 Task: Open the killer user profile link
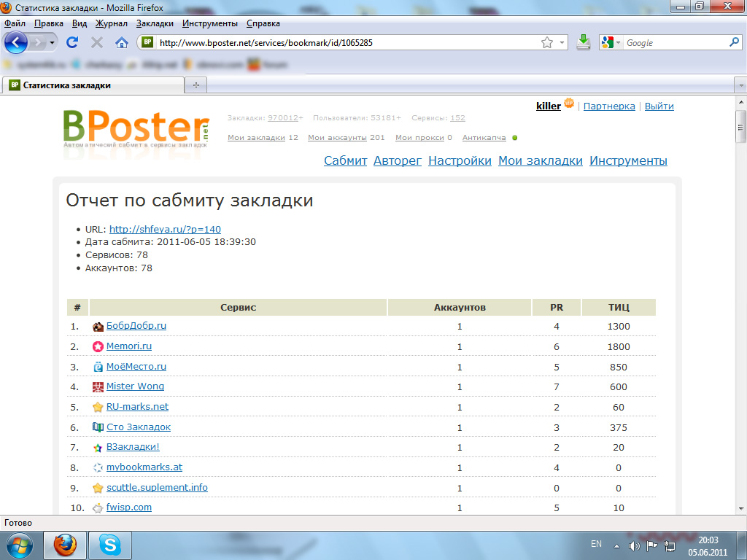(x=549, y=106)
